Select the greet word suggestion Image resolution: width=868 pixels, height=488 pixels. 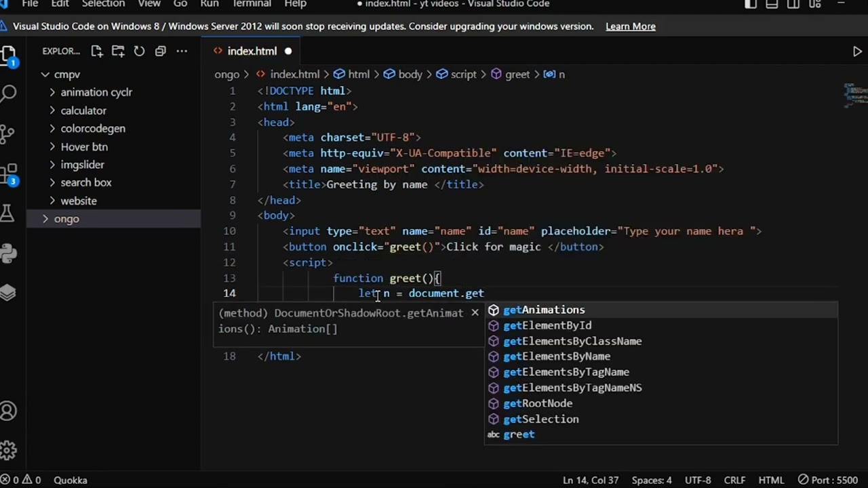[661, 434]
